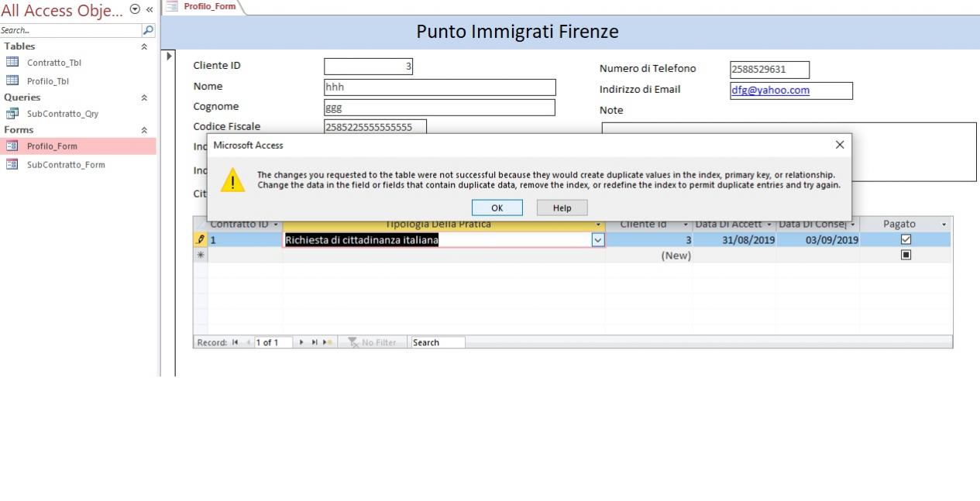This screenshot has height=501, width=980.
Task: Click the Contratto_Tbl table icon
Action: point(12,63)
